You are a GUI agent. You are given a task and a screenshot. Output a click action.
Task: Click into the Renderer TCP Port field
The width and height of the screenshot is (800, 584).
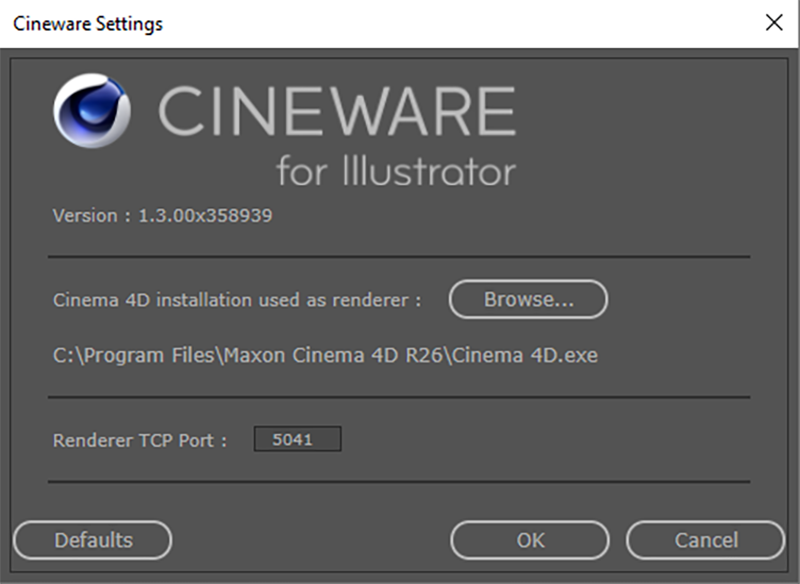coord(297,439)
